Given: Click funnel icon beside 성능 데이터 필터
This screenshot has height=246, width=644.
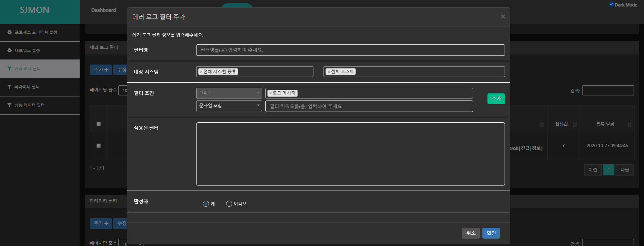Looking at the screenshot, I should [x=9, y=105].
